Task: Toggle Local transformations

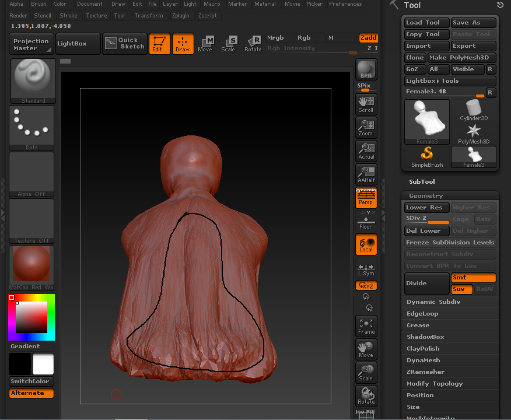Action: pos(366,244)
